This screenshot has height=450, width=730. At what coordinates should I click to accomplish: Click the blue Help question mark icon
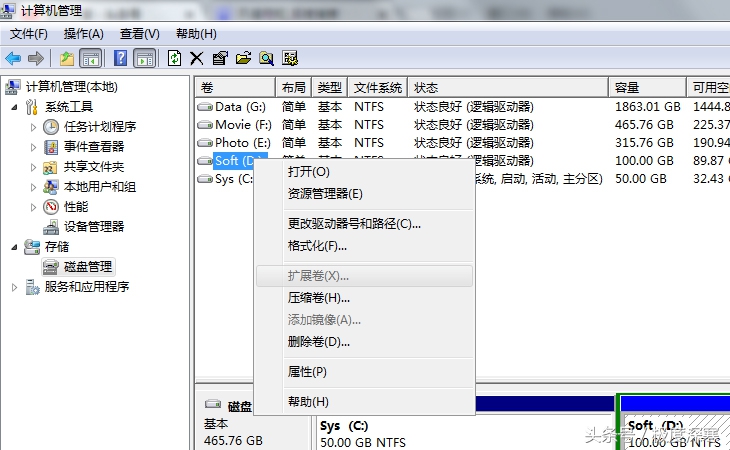tap(120, 59)
